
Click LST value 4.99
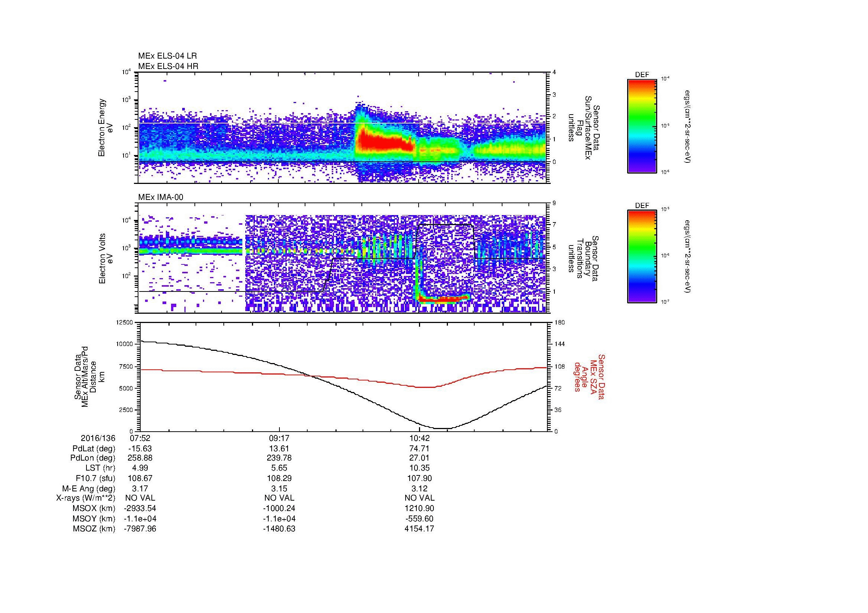pos(140,468)
